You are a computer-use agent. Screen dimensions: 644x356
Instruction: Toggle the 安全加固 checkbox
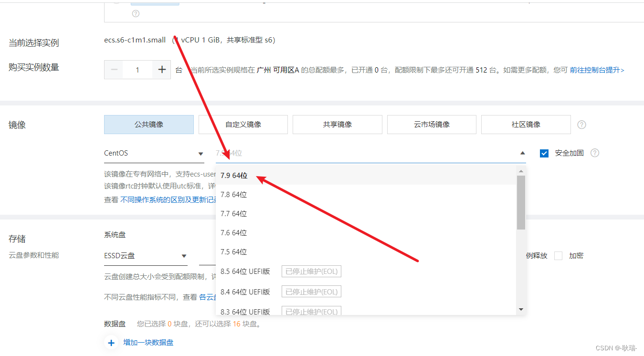544,153
